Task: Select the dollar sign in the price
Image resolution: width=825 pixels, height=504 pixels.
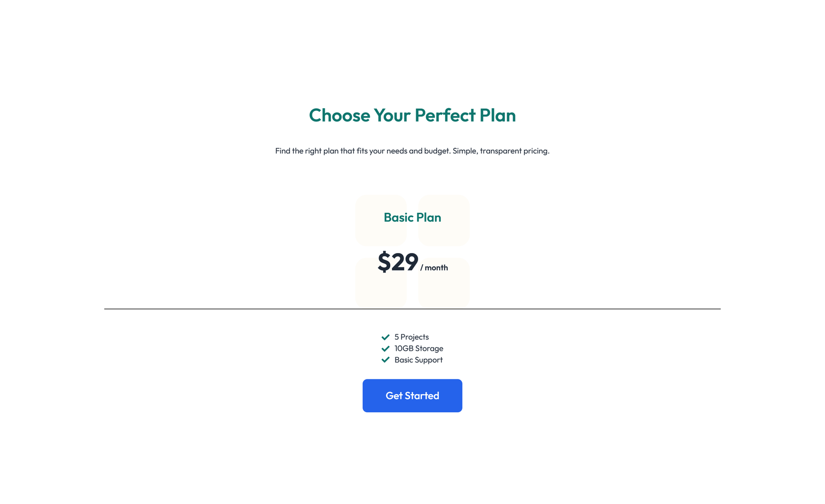Action: [384, 262]
